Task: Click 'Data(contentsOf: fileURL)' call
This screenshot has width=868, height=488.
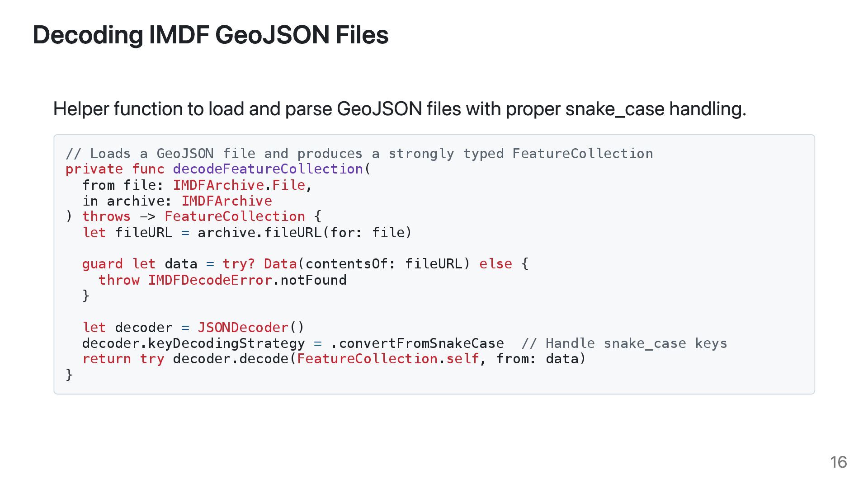Action: point(367,264)
